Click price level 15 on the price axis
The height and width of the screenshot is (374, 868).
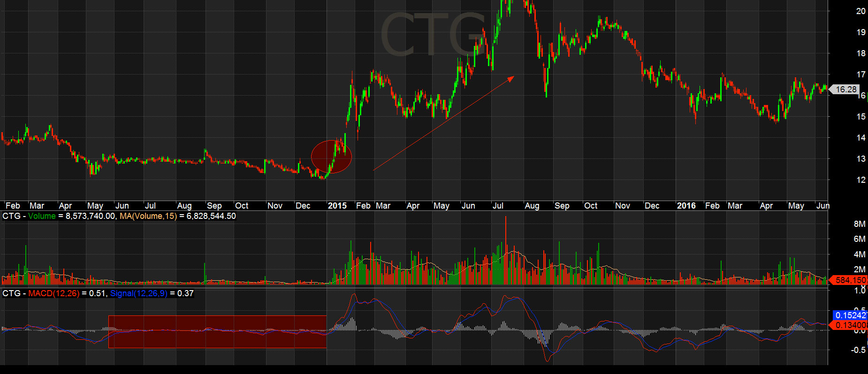860,117
